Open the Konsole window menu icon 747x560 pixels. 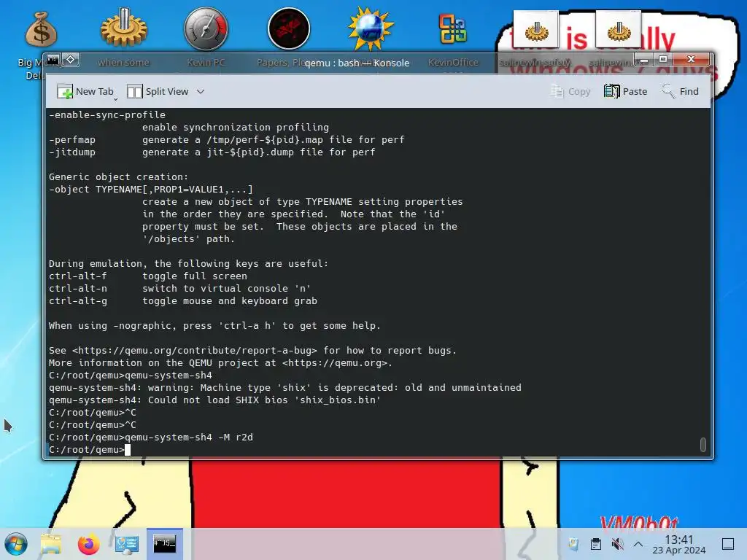53,60
